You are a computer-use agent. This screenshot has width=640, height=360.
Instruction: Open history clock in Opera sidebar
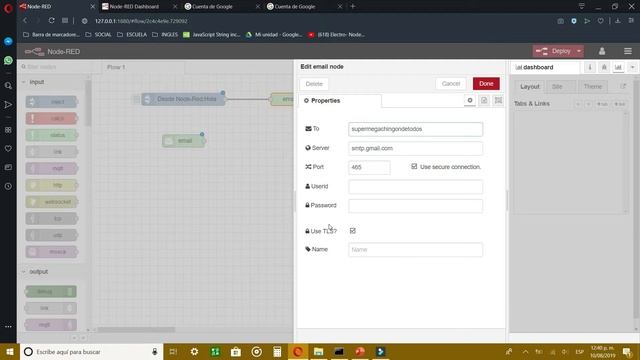8,186
